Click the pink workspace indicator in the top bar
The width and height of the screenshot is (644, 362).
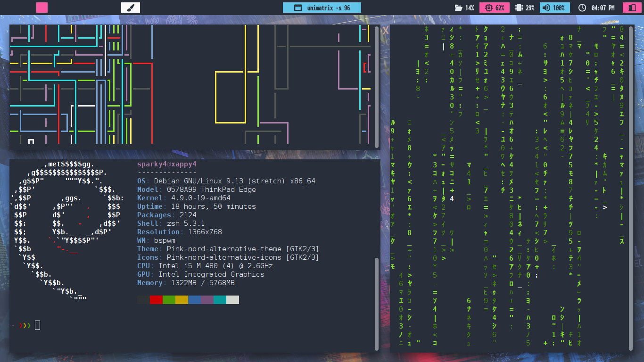[42, 8]
